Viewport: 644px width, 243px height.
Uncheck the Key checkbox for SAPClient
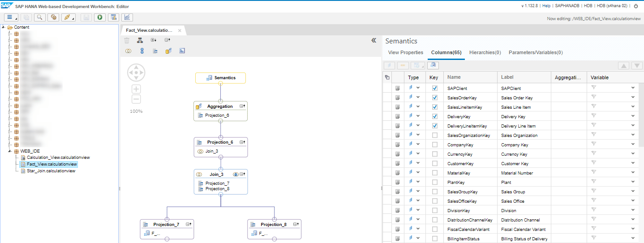[434, 89]
